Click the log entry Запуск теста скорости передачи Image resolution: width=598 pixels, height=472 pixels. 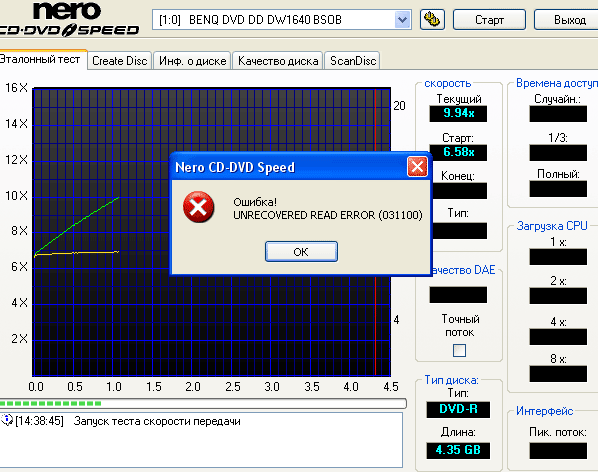click(157, 421)
